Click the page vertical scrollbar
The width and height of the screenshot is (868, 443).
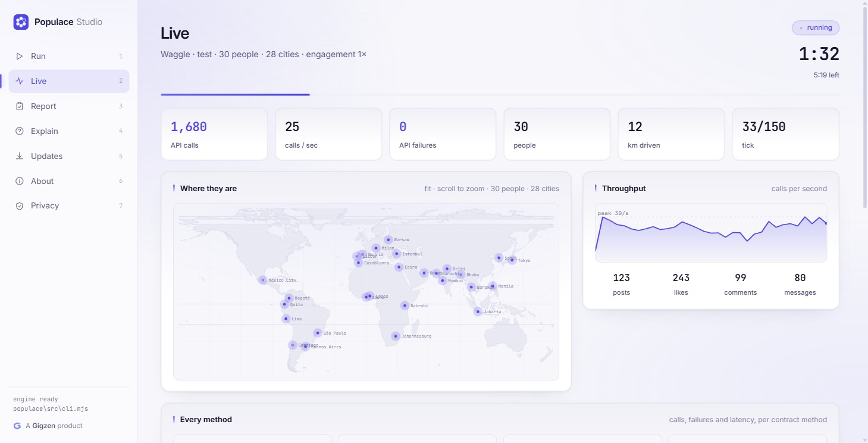(866, 107)
